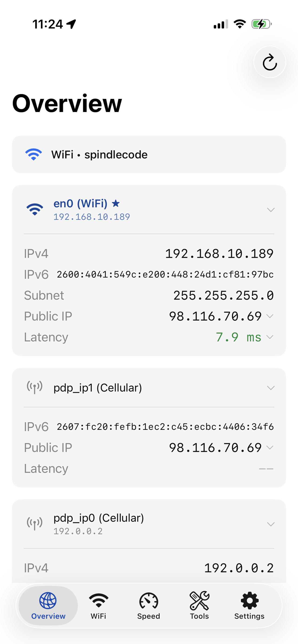Tap the cellular antenna icon beside pdp_ip1
Viewport: 298px width, 644px height.
point(35,387)
